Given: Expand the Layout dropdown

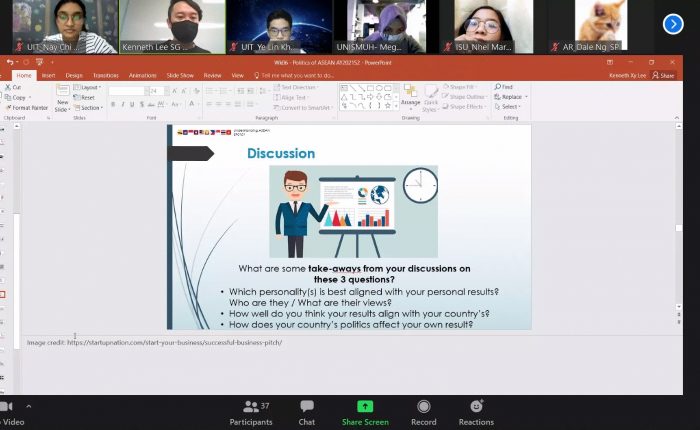Looking at the screenshot, I should pos(89,87).
